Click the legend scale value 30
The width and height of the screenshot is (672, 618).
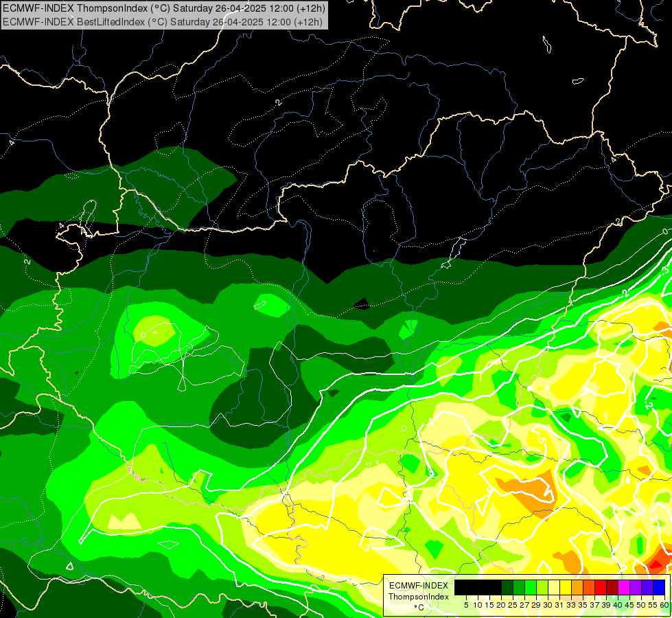(548, 605)
